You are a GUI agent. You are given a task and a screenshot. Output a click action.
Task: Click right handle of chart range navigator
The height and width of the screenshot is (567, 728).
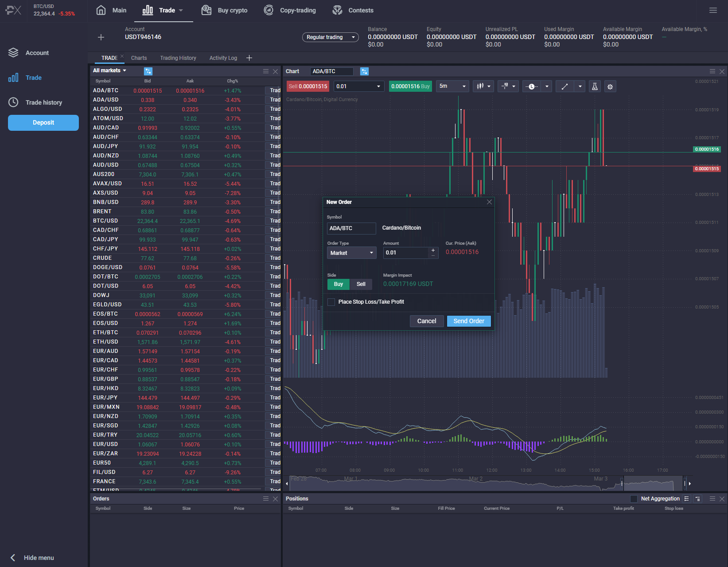pyautogui.click(x=685, y=483)
